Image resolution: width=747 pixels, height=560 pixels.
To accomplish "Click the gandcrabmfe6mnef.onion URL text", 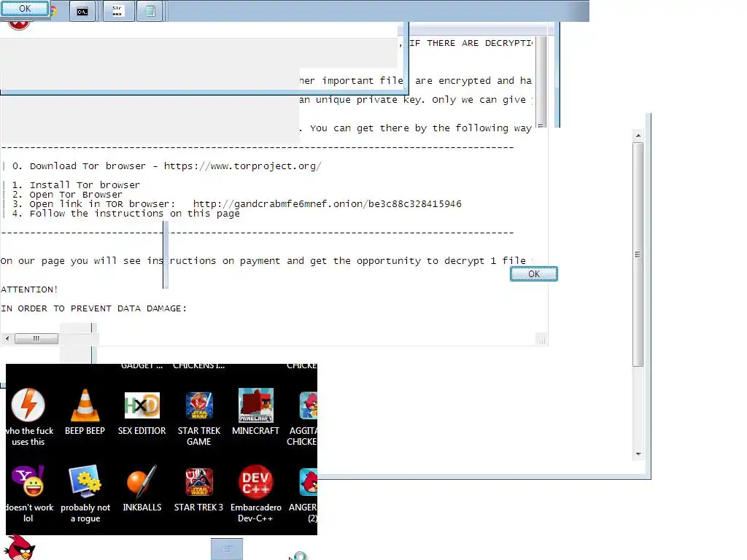I will [328, 204].
